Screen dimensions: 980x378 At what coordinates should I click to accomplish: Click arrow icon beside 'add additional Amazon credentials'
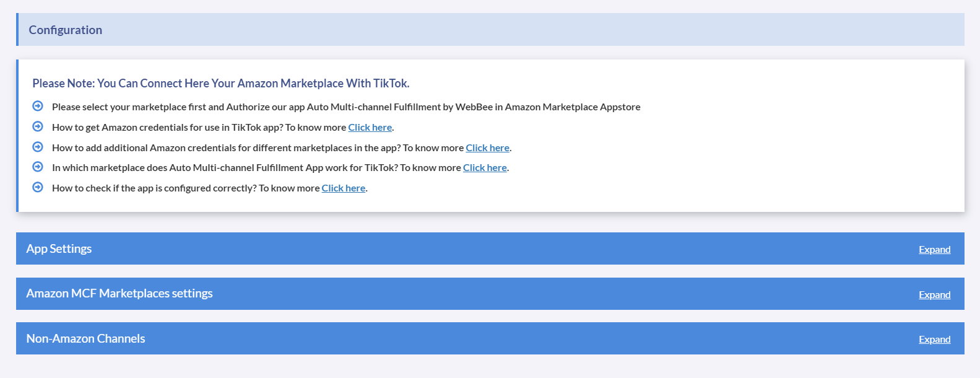[x=38, y=147]
